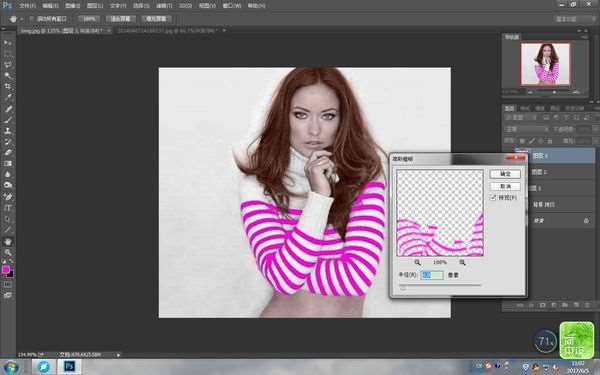Zoom in on Gaussian Blur preview

(x=462, y=262)
